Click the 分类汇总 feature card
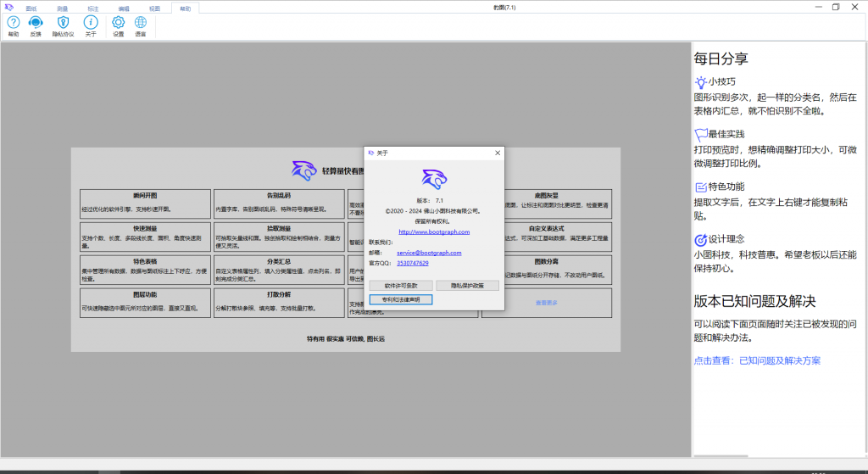 click(279, 270)
